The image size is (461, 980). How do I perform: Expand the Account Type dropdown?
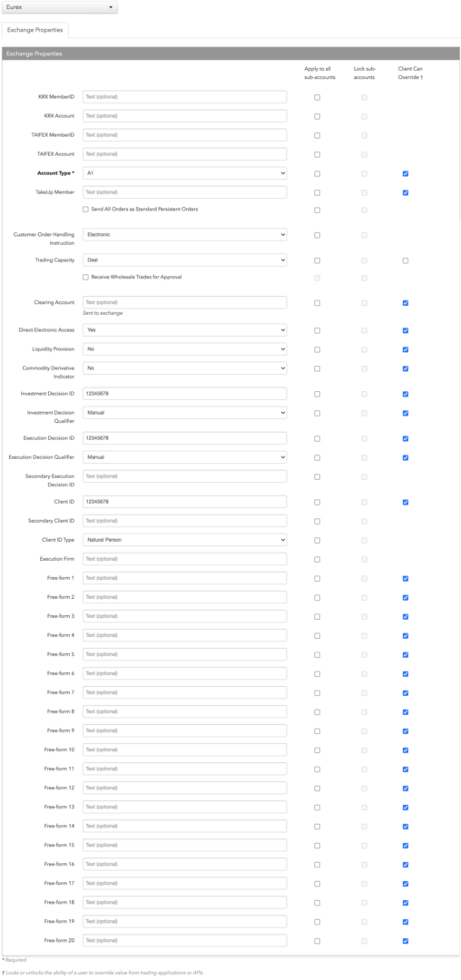(x=185, y=173)
